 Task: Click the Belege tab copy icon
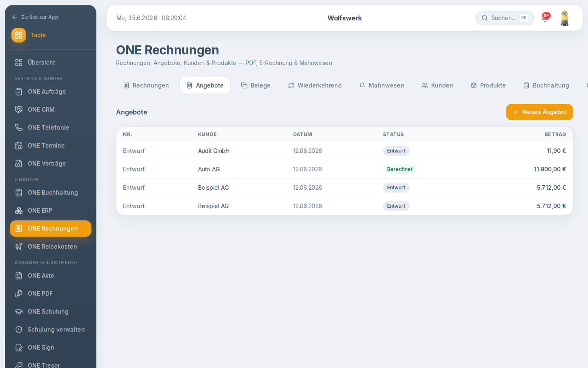(x=244, y=85)
